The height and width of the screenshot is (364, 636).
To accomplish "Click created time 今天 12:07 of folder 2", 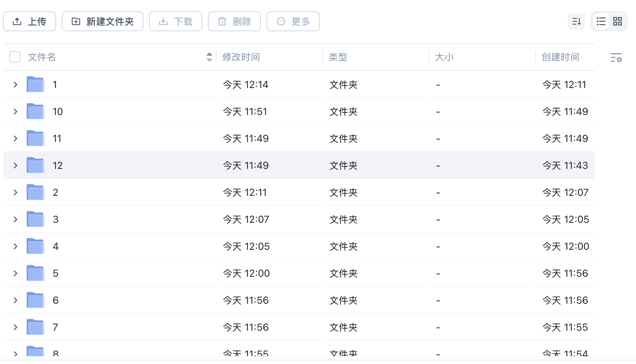I will click(x=565, y=193).
